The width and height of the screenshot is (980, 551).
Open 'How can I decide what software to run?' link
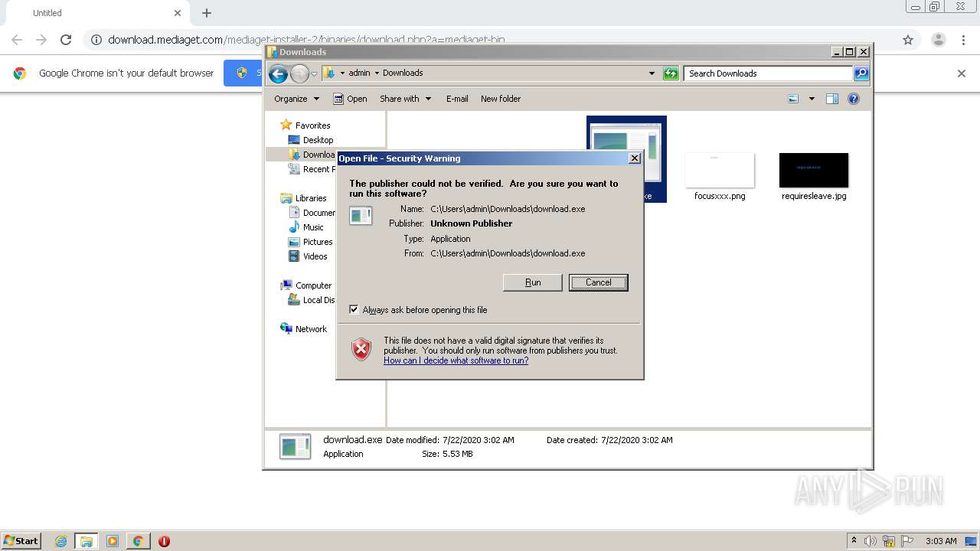coord(456,360)
